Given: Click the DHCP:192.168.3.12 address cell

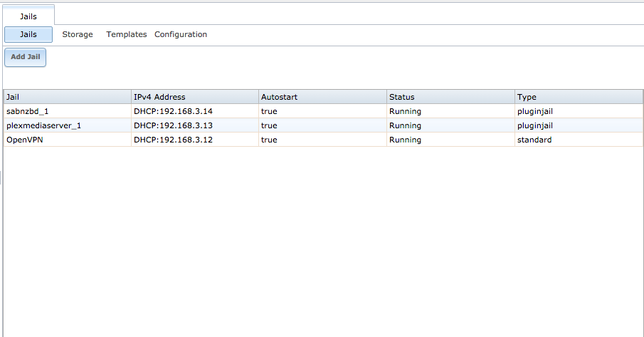Looking at the screenshot, I should coord(195,140).
